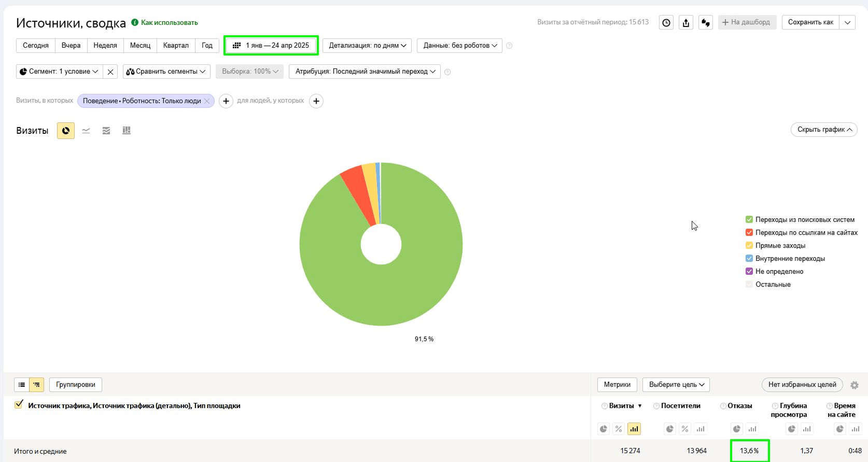Remove the 'Только люди' filter chip

click(207, 101)
